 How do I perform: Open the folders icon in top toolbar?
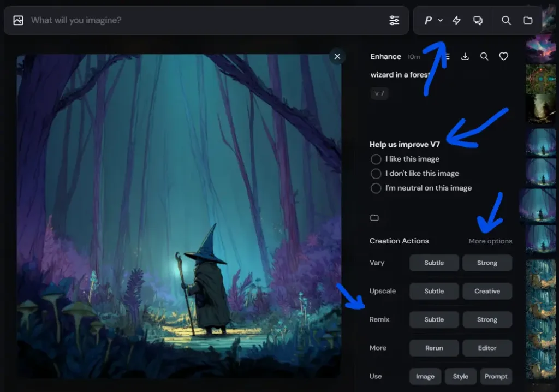[528, 20]
